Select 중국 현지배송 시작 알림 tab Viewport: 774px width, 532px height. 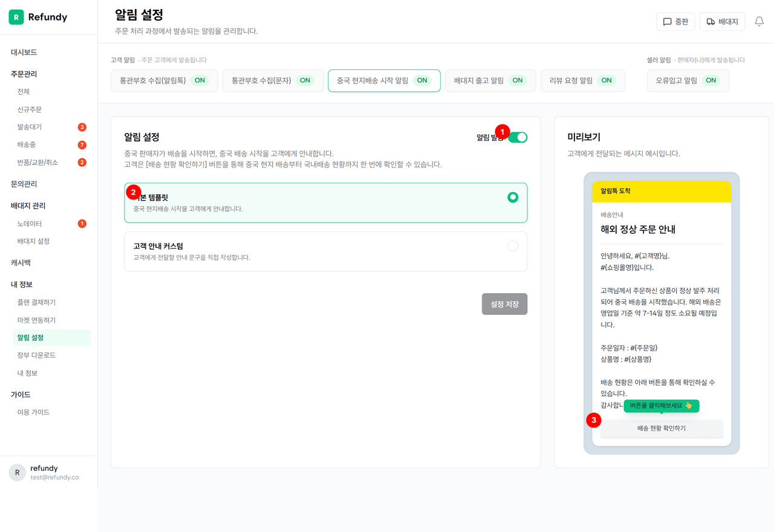(384, 80)
